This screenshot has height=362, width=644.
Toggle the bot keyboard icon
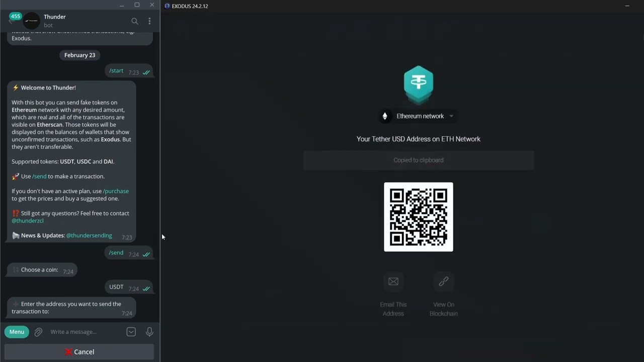(131, 332)
